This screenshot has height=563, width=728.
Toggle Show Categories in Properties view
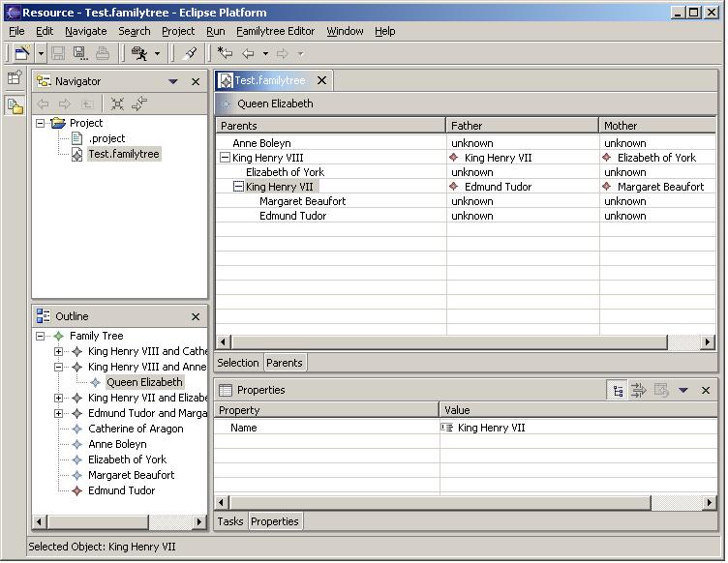point(618,391)
